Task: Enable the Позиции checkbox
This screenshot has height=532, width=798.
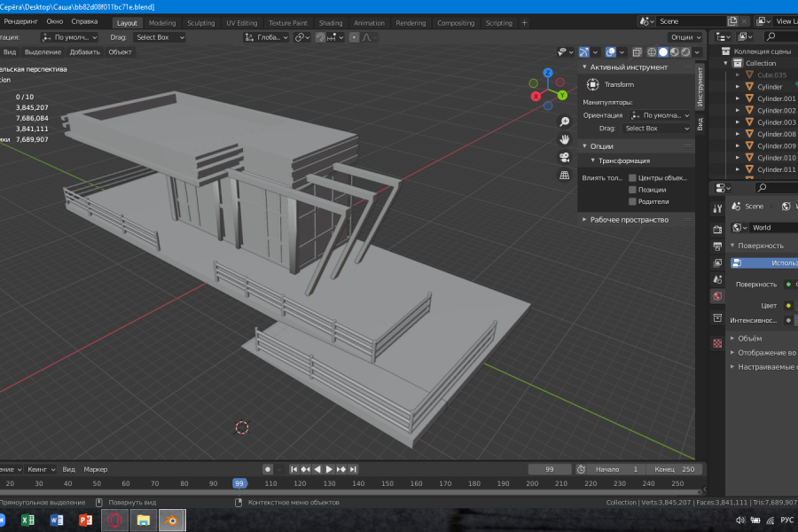Action: [632, 190]
